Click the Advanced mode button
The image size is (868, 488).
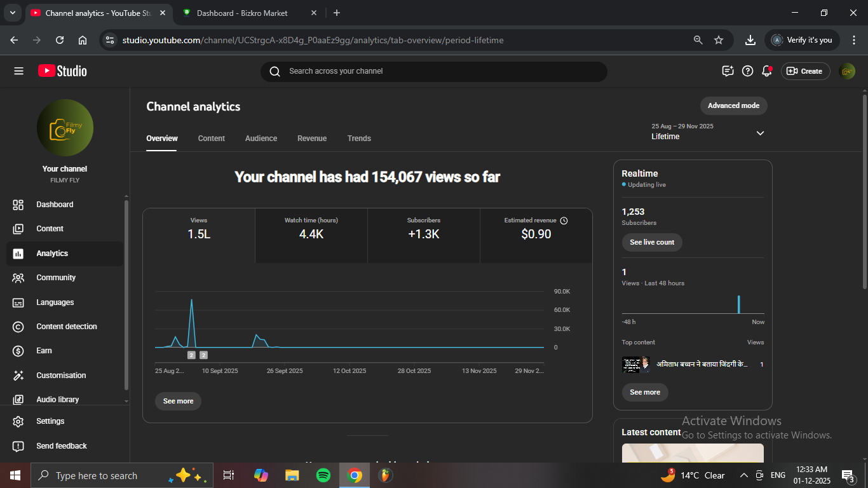coord(733,105)
